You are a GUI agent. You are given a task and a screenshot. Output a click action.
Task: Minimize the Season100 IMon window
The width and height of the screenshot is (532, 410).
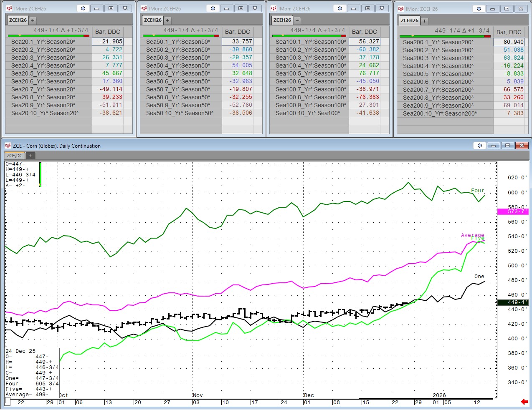coord(354,8)
